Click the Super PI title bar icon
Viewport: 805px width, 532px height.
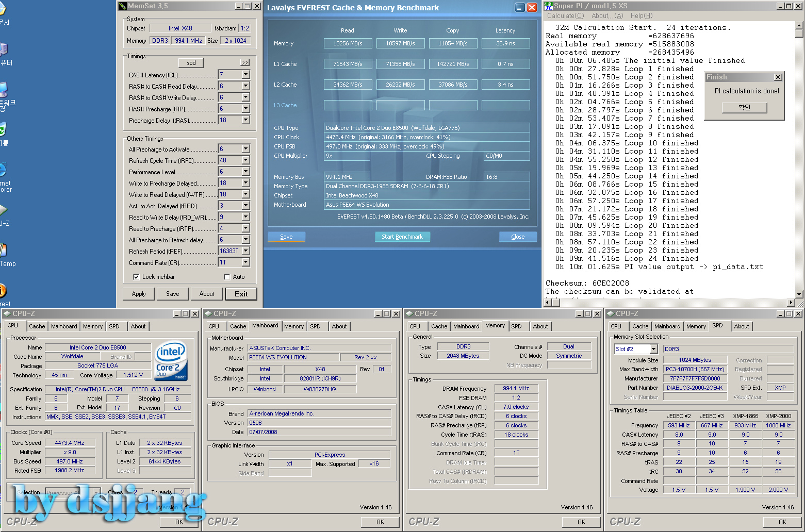click(x=548, y=6)
